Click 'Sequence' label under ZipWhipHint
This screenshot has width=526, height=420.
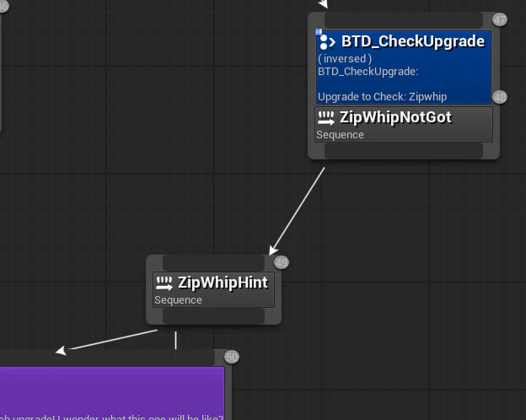[178, 299]
